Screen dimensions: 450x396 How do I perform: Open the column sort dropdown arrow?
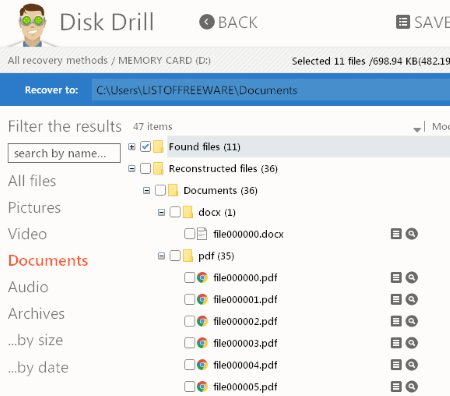click(x=417, y=129)
